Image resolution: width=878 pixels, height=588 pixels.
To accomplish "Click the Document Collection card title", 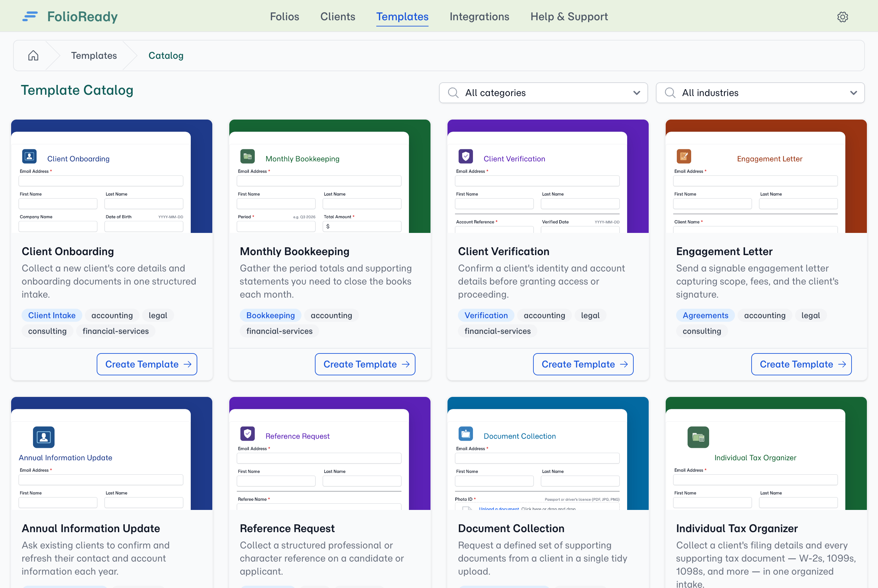I will coord(511,528).
